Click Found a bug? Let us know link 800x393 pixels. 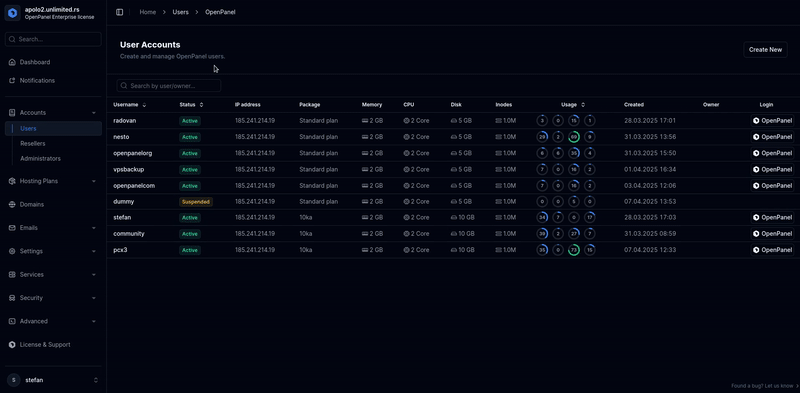tap(765, 386)
